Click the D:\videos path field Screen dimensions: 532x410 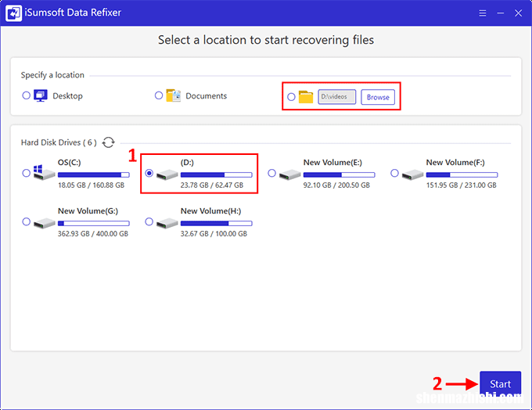[x=337, y=97]
